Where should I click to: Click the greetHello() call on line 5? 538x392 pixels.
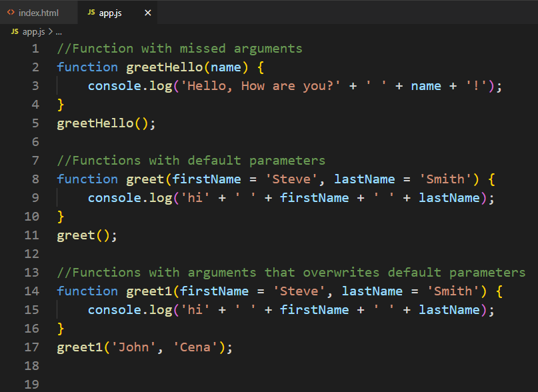pos(106,123)
